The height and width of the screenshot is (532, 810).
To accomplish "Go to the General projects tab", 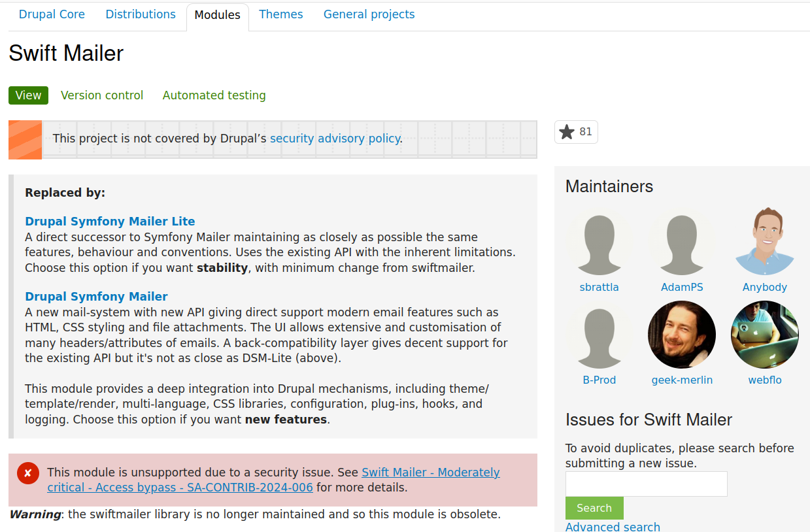I will coord(369,14).
